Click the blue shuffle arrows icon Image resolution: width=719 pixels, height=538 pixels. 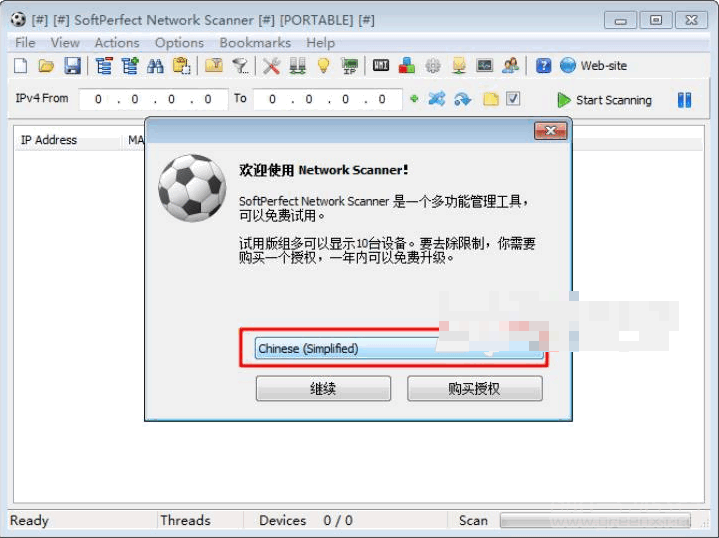(x=437, y=99)
